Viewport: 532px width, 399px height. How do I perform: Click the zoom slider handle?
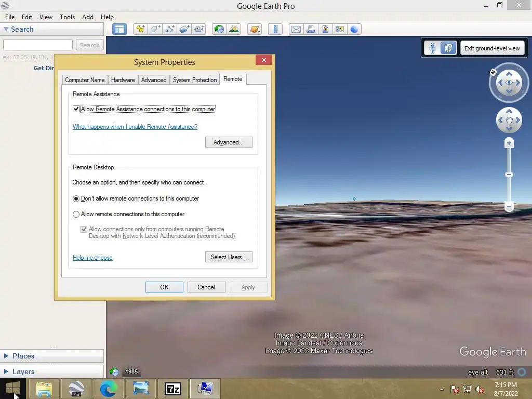click(x=509, y=175)
